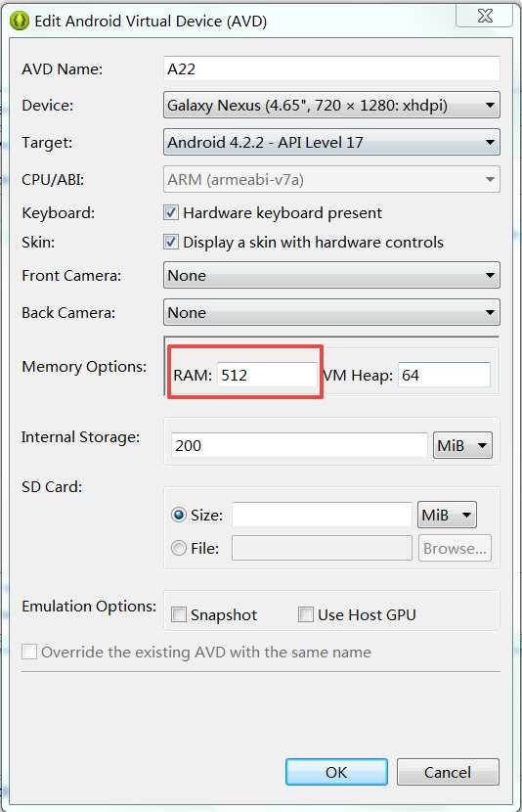The height and width of the screenshot is (812, 522).
Task: Open the Device dropdown showing Galaxy Nexus
Action: tap(331, 105)
